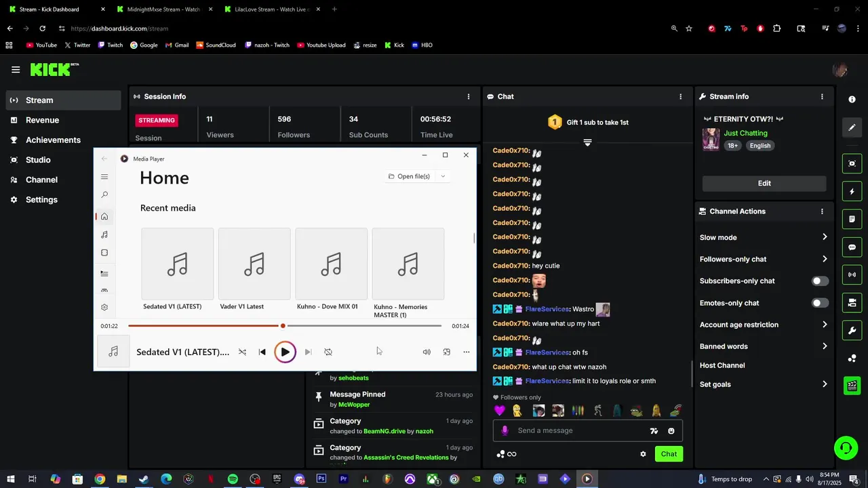This screenshot has width=868, height=488.
Task: Open Music library in Media Player sidebar
Action: tap(104, 235)
